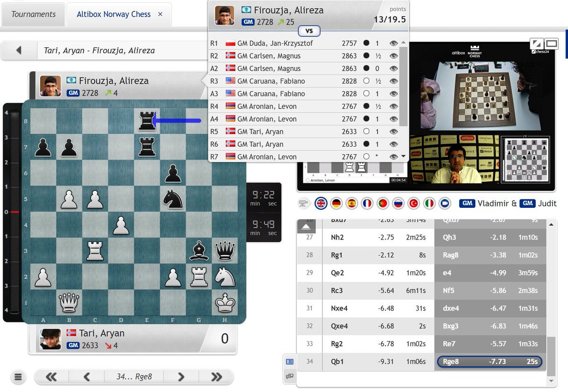Image resolution: width=568 pixels, height=392 pixels.
Task: Open the board hamburger menu
Action: pyautogui.click(x=18, y=377)
